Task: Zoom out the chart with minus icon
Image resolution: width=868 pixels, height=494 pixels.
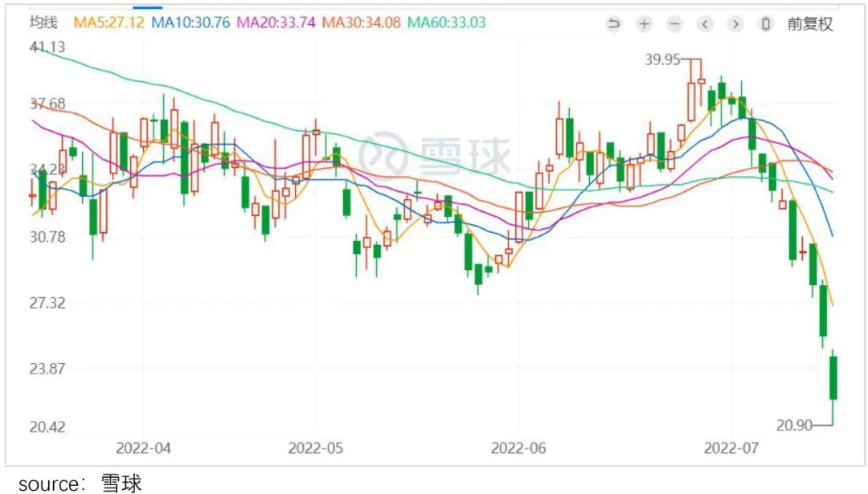Action: (674, 24)
